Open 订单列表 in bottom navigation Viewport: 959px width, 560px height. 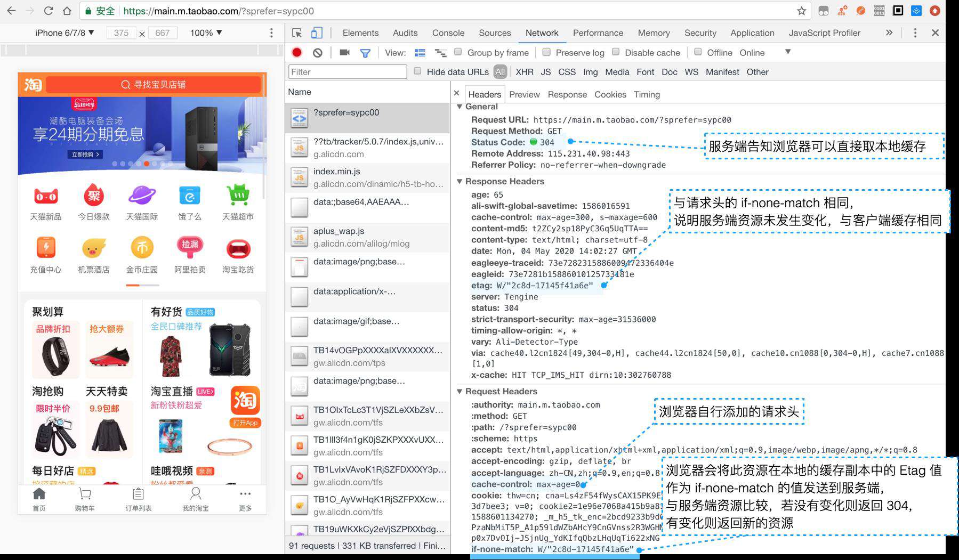point(139,499)
